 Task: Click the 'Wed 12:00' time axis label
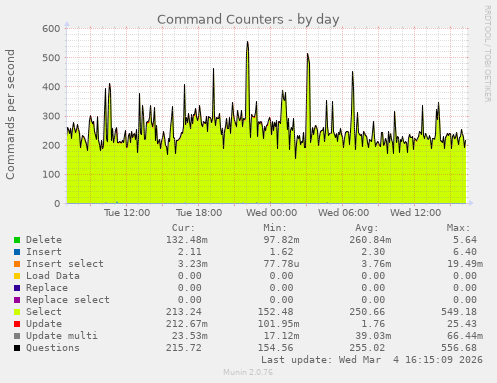point(415,213)
